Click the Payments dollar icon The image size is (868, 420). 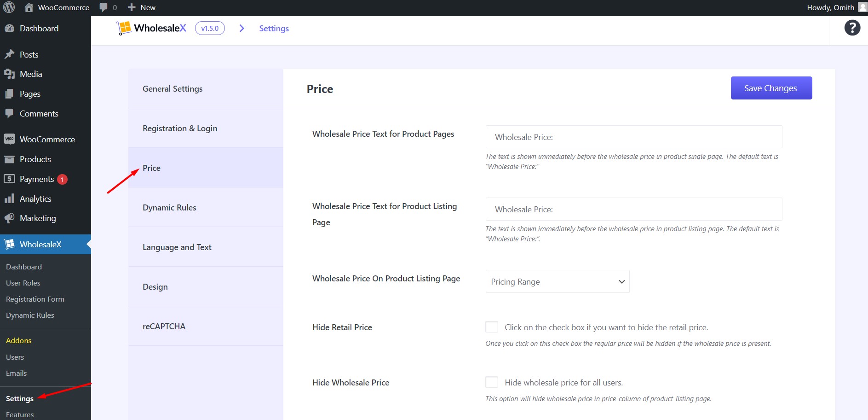[x=10, y=179]
